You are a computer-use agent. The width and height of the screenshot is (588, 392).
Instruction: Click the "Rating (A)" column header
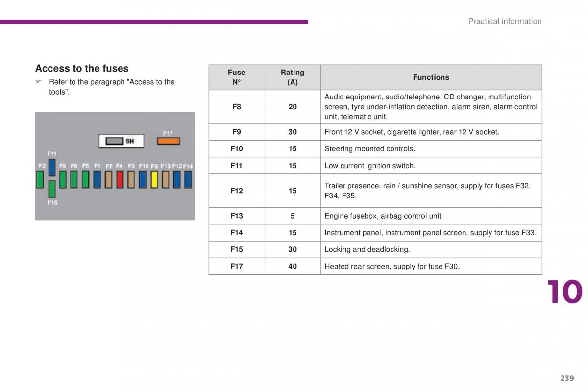[293, 77]
